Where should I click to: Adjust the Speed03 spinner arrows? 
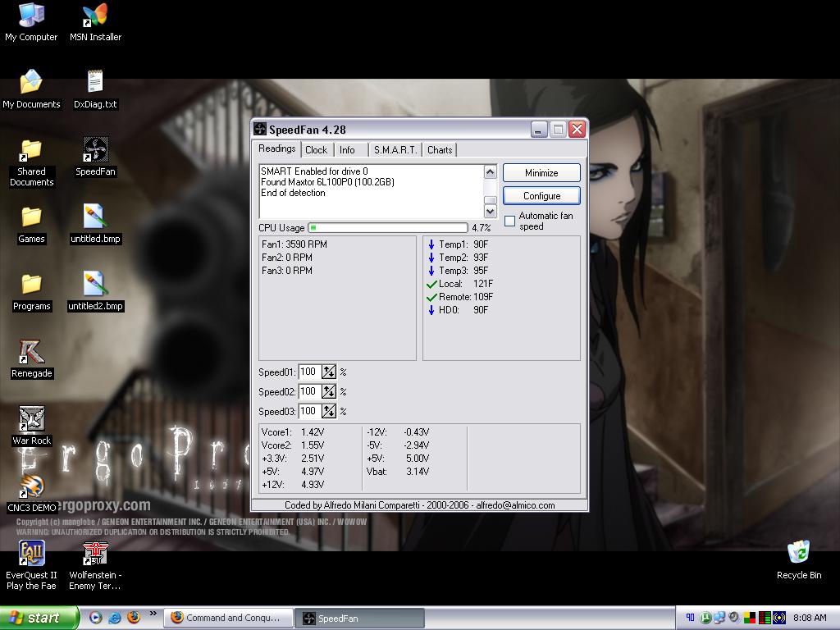(x=329, y=412)
